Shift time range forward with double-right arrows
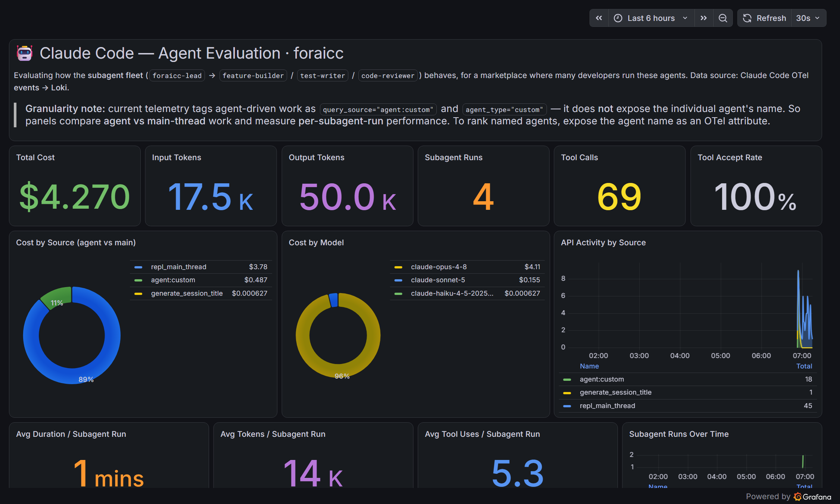Screen dimensions: 840x504 [x=704, y=18]
